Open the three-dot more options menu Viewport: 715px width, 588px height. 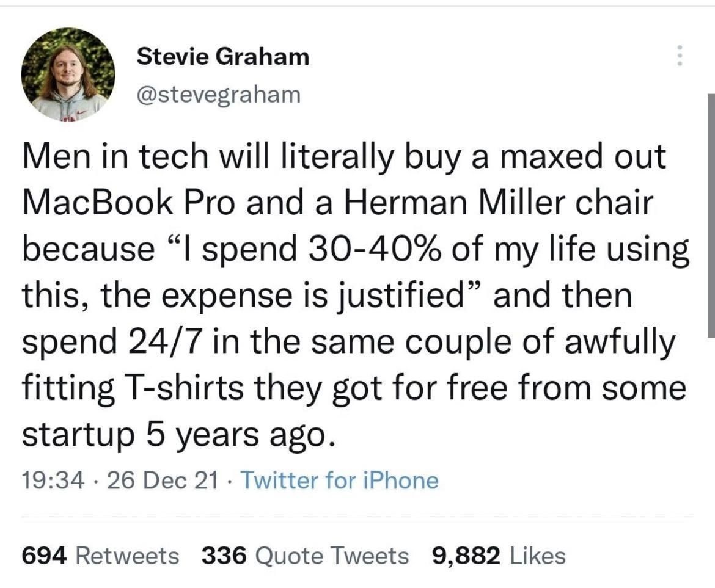[680, 56]
